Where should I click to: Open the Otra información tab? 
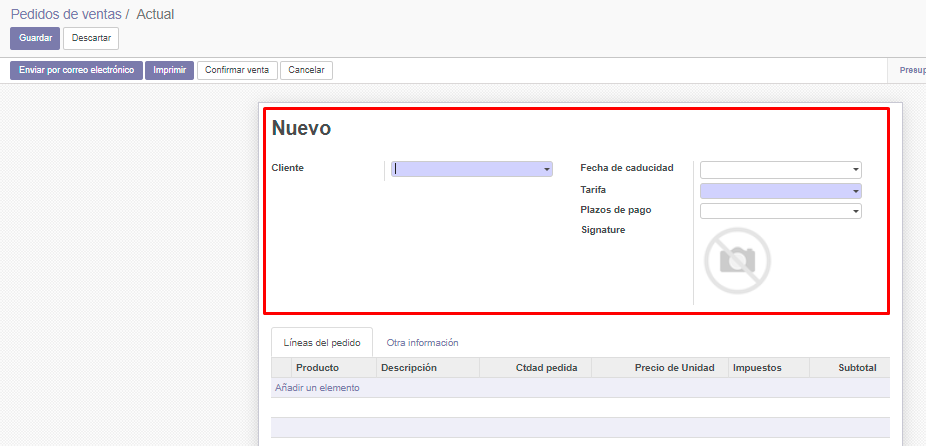click(422, 342)
